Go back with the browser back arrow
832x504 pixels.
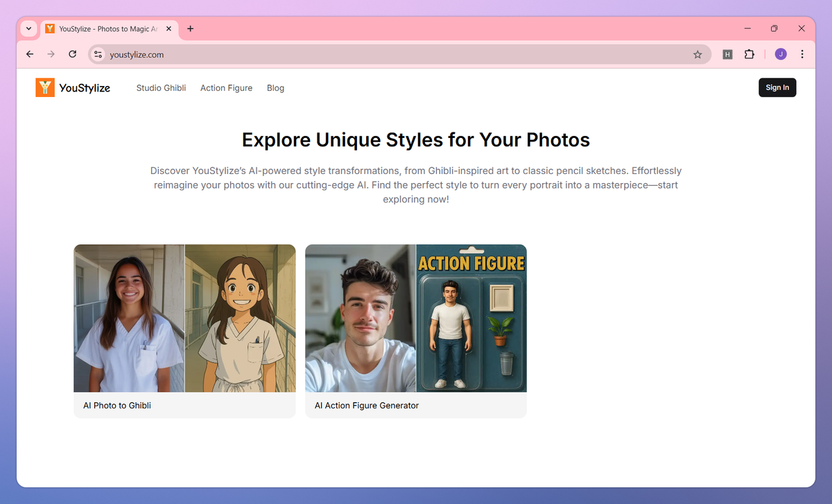coord(30,54)
